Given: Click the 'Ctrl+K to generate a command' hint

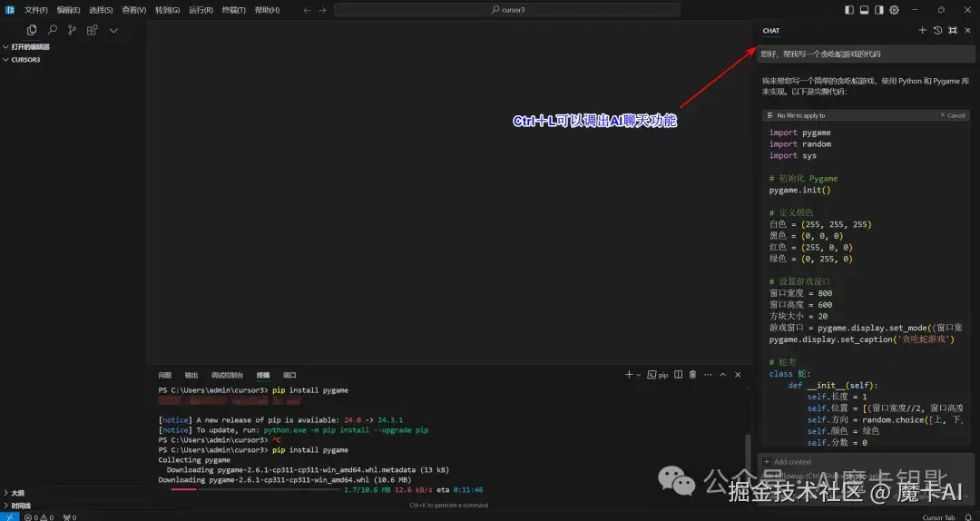Looking at the screenshot, I should [x=449, y=505].
